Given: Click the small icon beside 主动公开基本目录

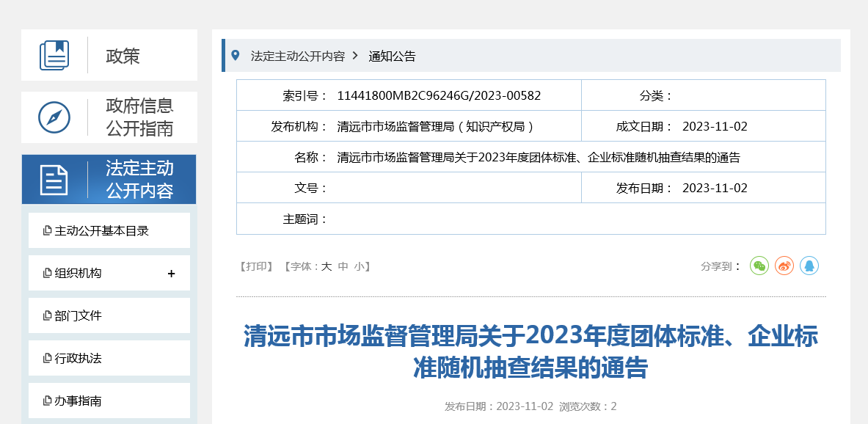Looking at the screenshot, I should point(48,231).
